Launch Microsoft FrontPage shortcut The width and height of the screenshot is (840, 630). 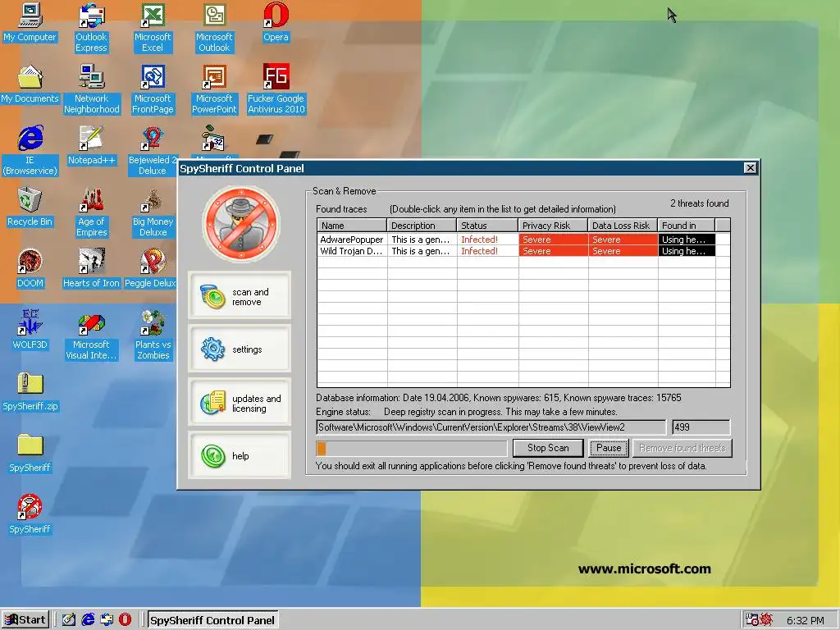click(x=153, y=89)
